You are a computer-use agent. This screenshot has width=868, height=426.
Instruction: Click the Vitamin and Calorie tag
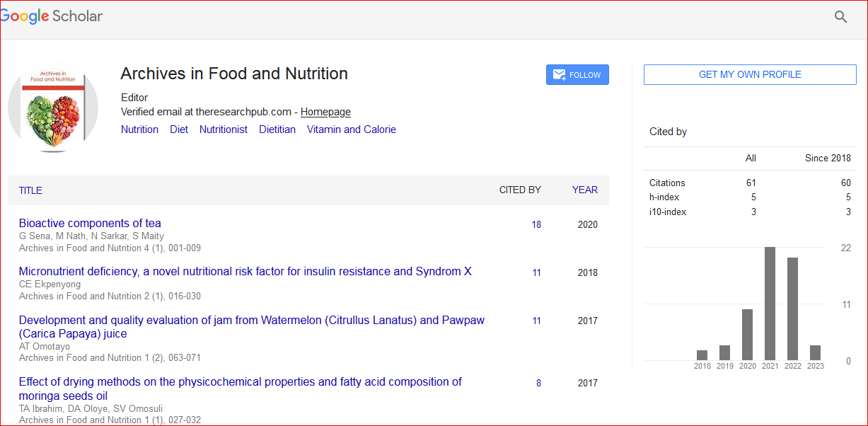coord(351,129)
